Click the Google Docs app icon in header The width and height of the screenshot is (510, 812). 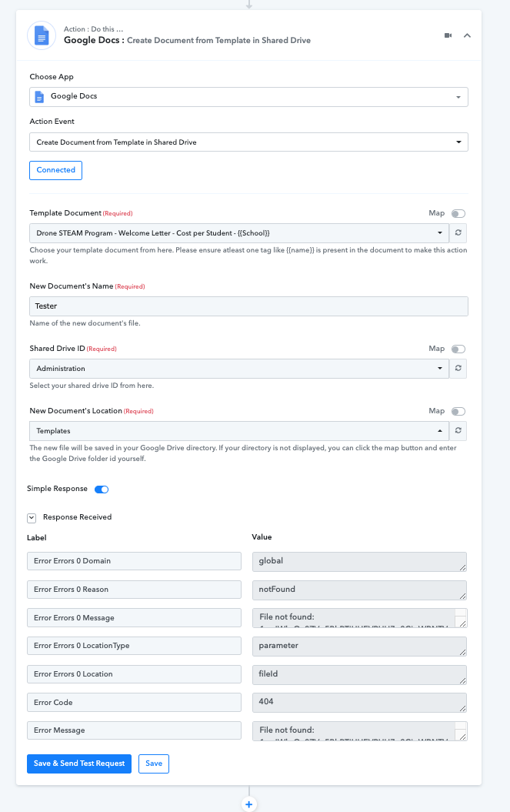42,35
